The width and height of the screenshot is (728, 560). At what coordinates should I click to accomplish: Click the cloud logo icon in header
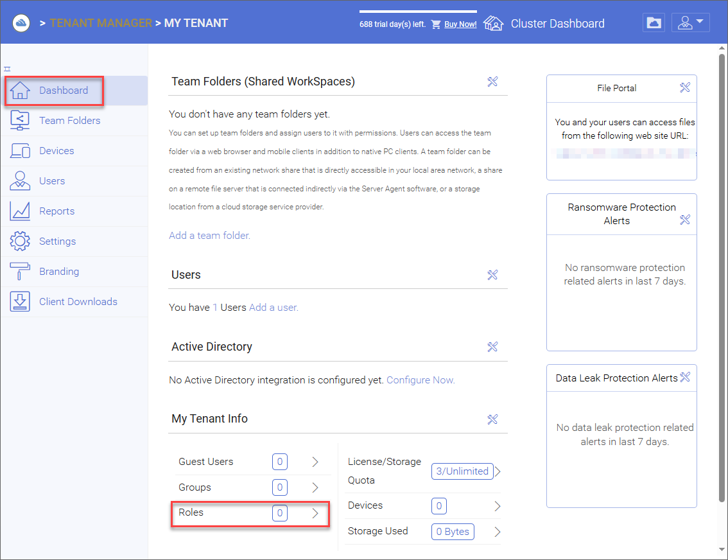21,22
